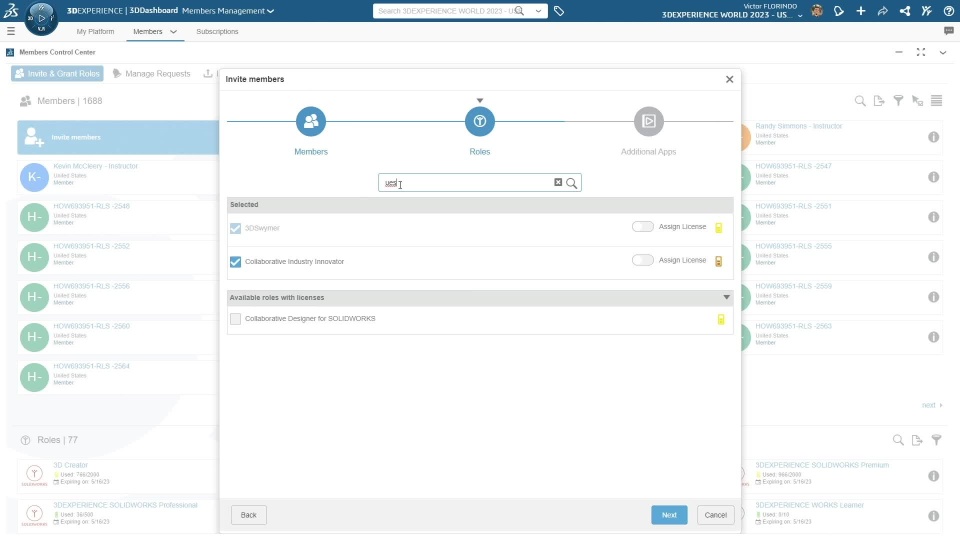Screen dimensions: 960x540
Task: Open the 3DEXPERIENCE compass
Action: [x=41, y=18]
